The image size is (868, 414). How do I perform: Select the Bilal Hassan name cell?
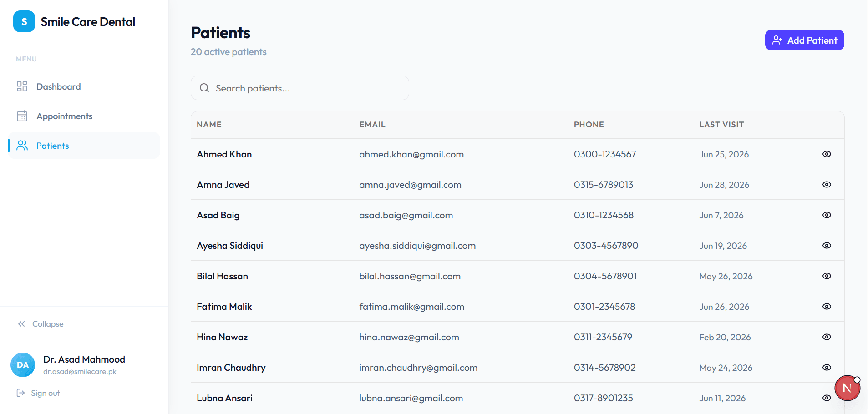(222, 276)
